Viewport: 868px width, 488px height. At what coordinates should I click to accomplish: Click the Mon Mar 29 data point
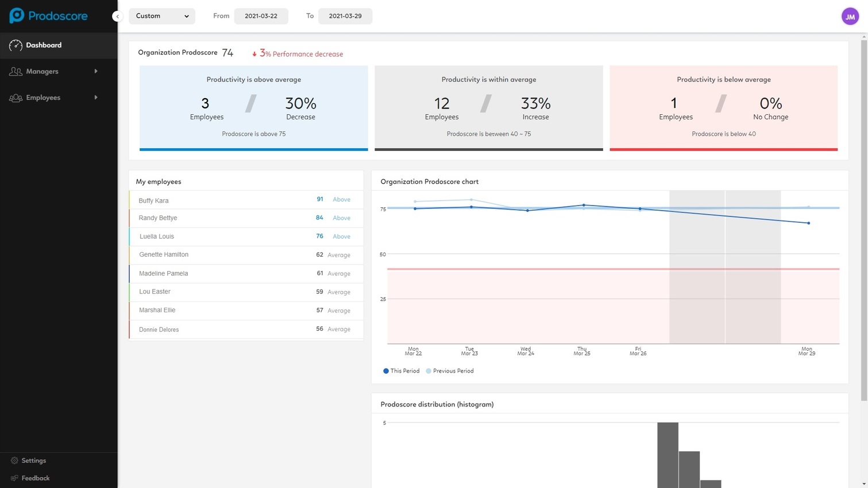click(x=808, y=223)
